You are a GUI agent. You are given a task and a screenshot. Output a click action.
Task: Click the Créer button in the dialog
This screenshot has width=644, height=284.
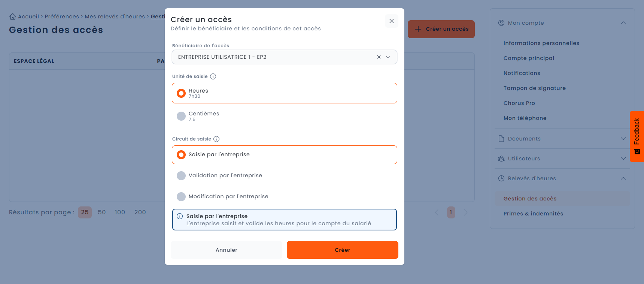(342, 250)
